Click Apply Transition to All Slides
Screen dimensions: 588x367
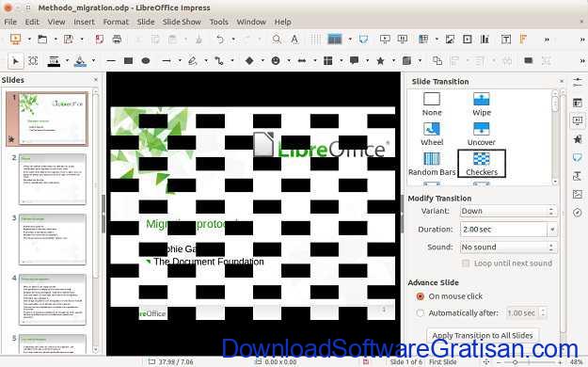(483, 335)
